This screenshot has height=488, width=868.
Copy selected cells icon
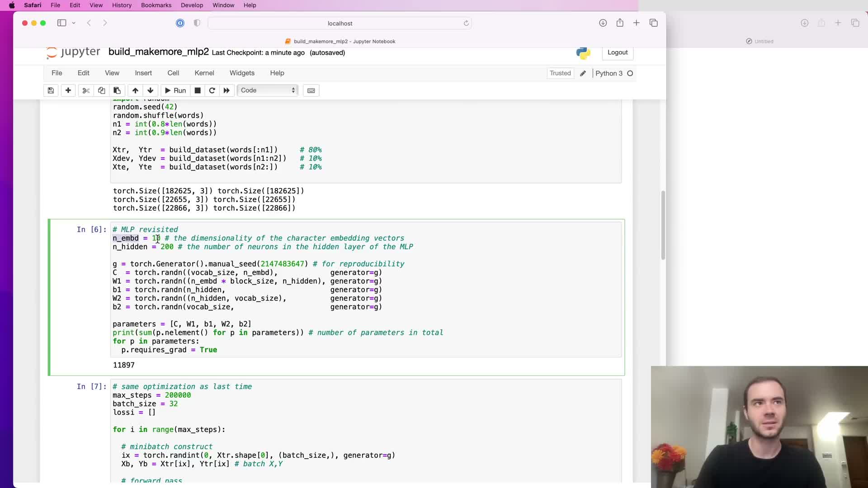click(x=101, y=90)
